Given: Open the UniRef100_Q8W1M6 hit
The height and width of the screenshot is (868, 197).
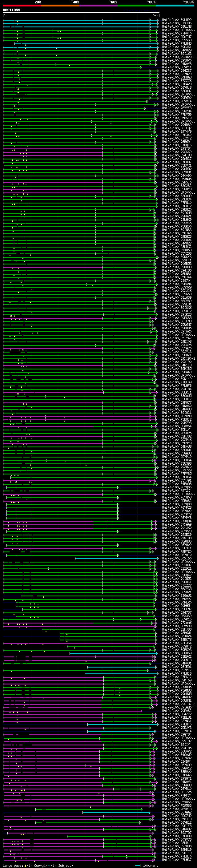Looking at the screenshot, I should [x=176, y=26].
